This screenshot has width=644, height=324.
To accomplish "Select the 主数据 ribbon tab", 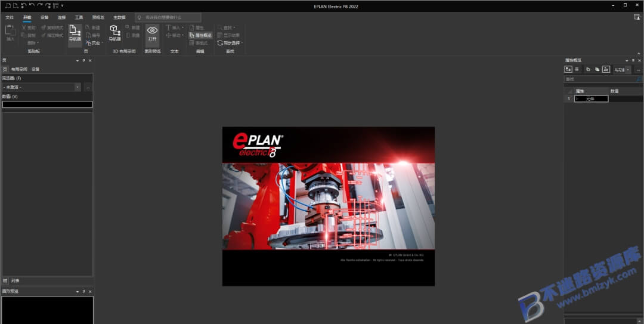I will [x=119, y=17].
